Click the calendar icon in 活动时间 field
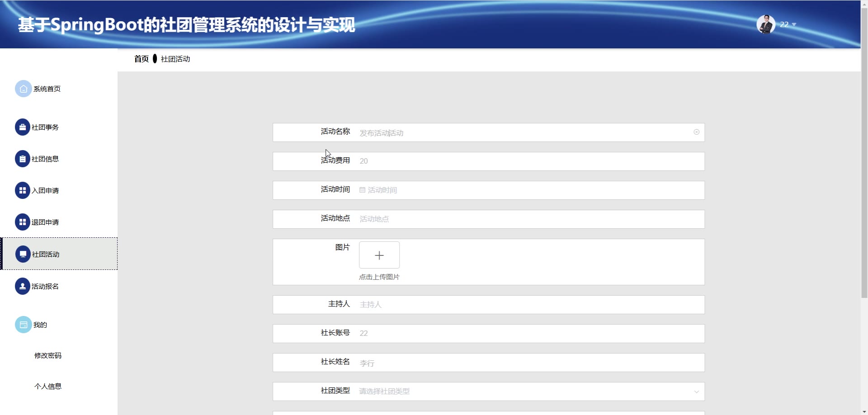The image size is (868, 415). [362, 190]
